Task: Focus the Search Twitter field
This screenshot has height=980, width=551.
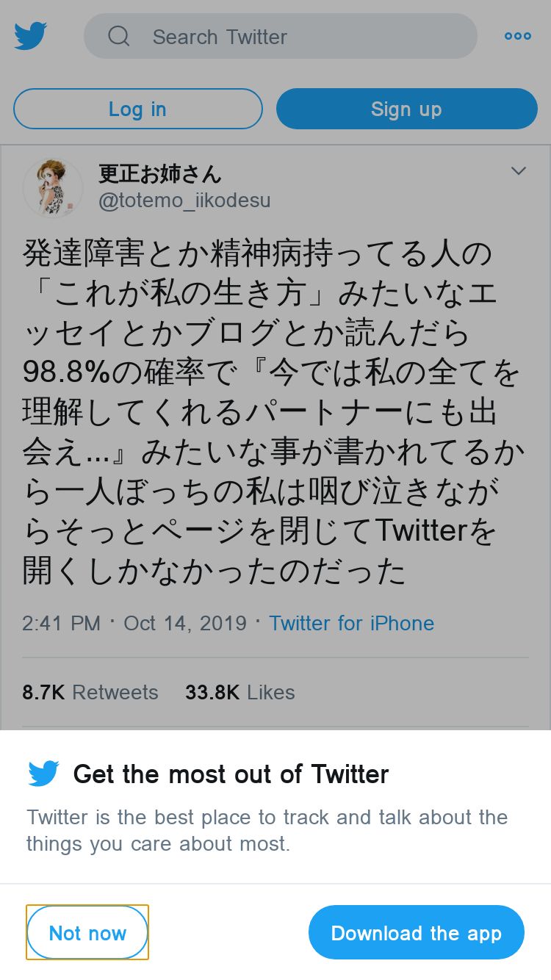Action: coord(294,36)
